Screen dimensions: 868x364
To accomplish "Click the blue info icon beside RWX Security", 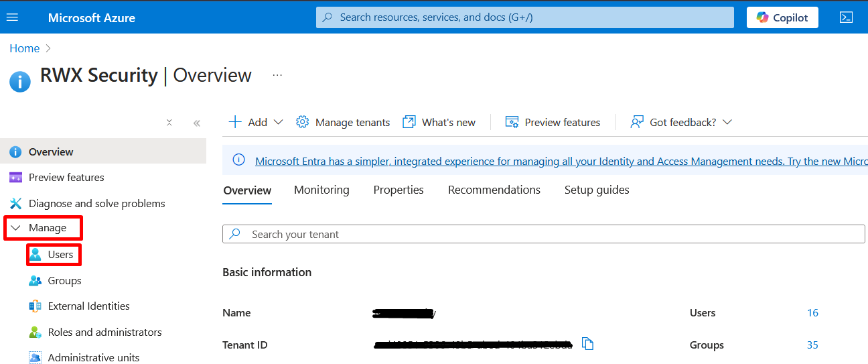I will point(20,82).
